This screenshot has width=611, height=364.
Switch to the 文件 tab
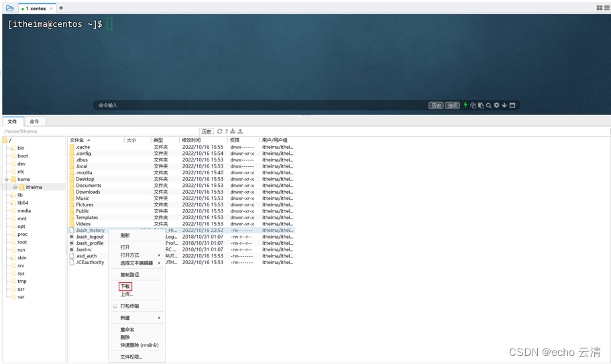(x=13, y=121)
